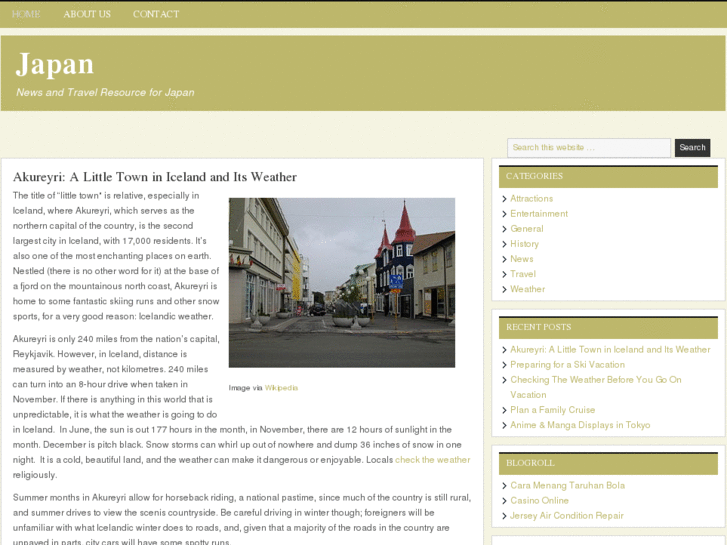Open the History category
Screen dimensions: 727x545
(x=524, y=244)
